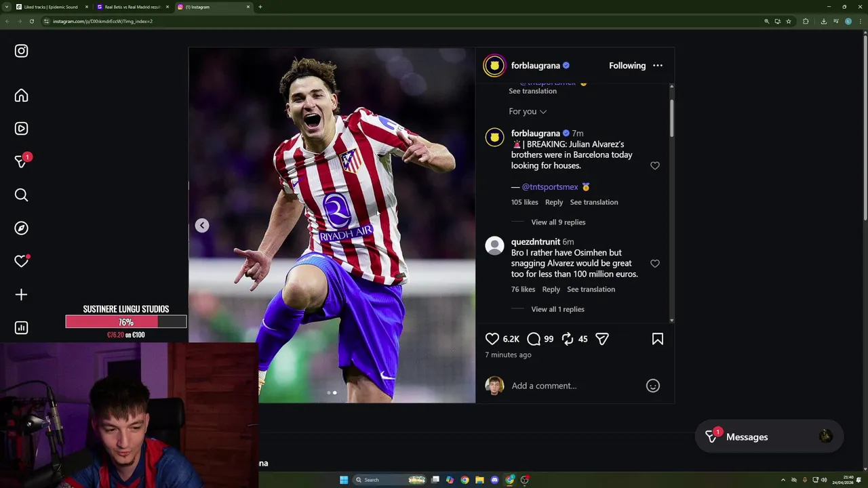Open forblaugrana profile picture in header
This screenshot has height=488, width=868.
point(494,66)
